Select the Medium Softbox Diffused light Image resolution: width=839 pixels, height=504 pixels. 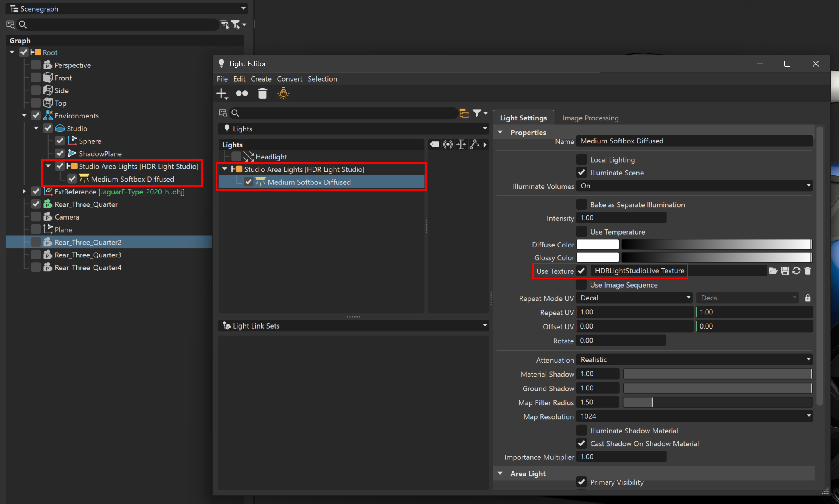point(309,182)
